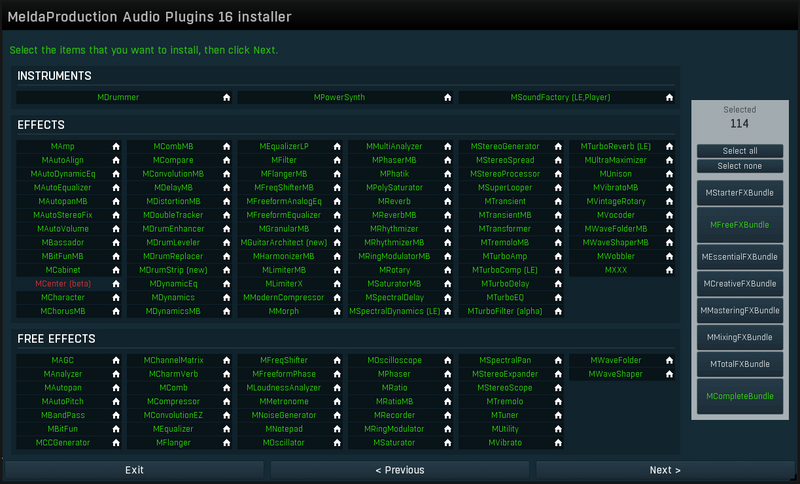Select the MCompleteBundle preset
The height and width of the screenshot is (484, 800).
tap(740, 396)
